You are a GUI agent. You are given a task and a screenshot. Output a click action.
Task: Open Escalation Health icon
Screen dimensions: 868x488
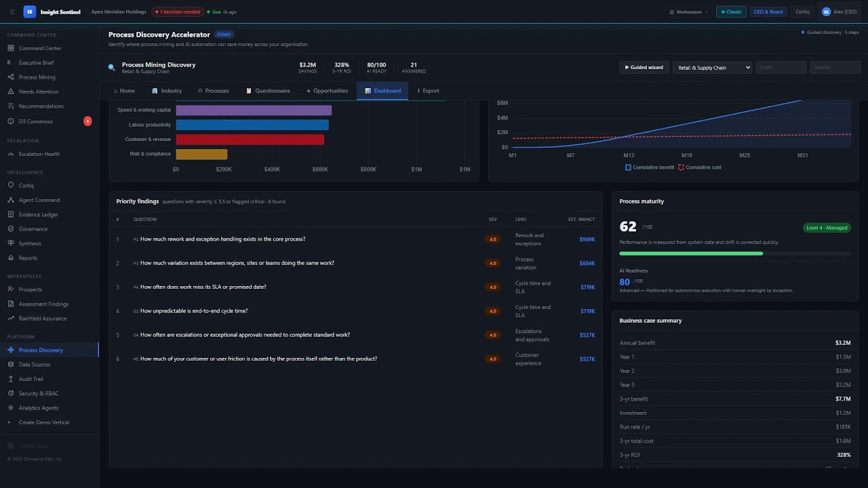tap(11, 154)
